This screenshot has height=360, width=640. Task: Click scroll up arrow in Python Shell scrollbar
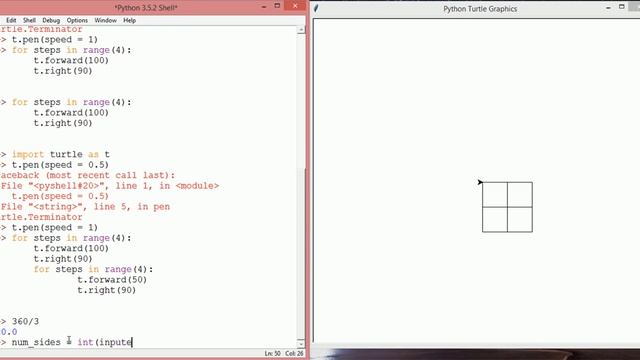tap(301, 30)
